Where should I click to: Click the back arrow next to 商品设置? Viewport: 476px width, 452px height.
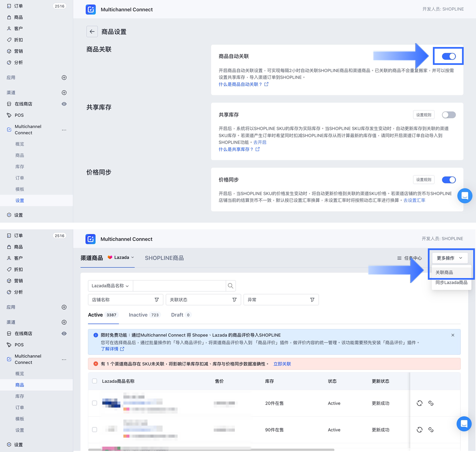pyautogui.click(x=92, y=32)
